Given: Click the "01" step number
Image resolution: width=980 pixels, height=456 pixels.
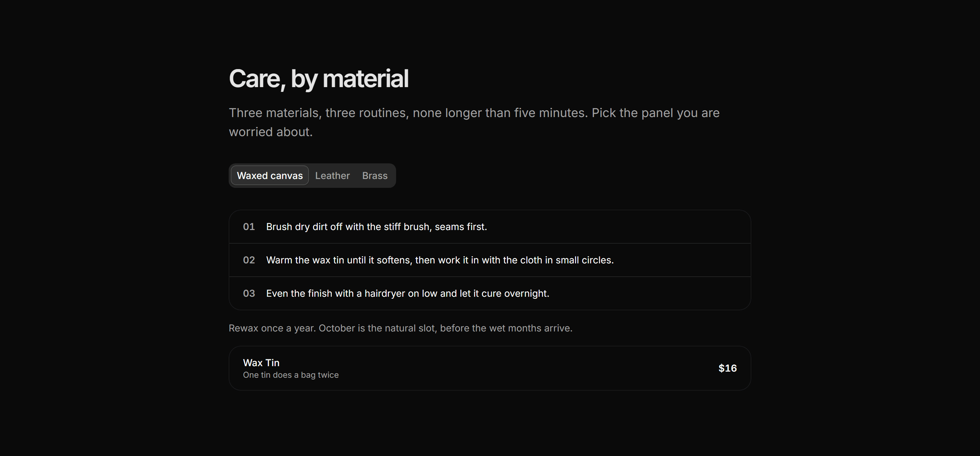Looking at the screenshot, I should pyautogui.click(x=249, y=227).
